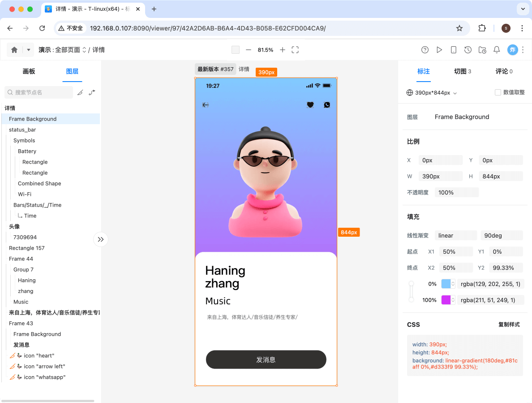Image resolution: width=532 pixels, height=403 pixels.
Task: Click the 复制样式 link in the CSS panel
Action: 509,325
